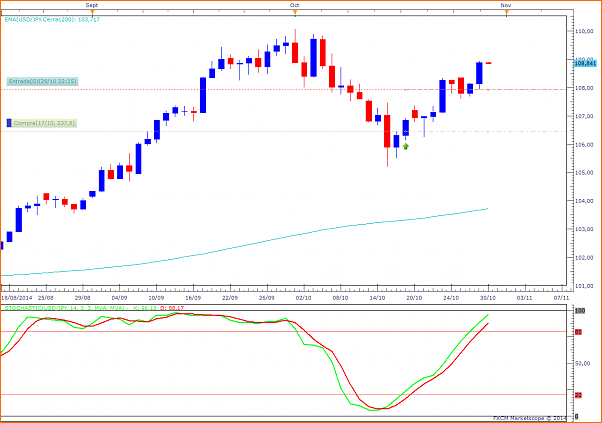Click the 04/09 date axis label
Screen dimensions: 602x423
[x=119, y=298]
